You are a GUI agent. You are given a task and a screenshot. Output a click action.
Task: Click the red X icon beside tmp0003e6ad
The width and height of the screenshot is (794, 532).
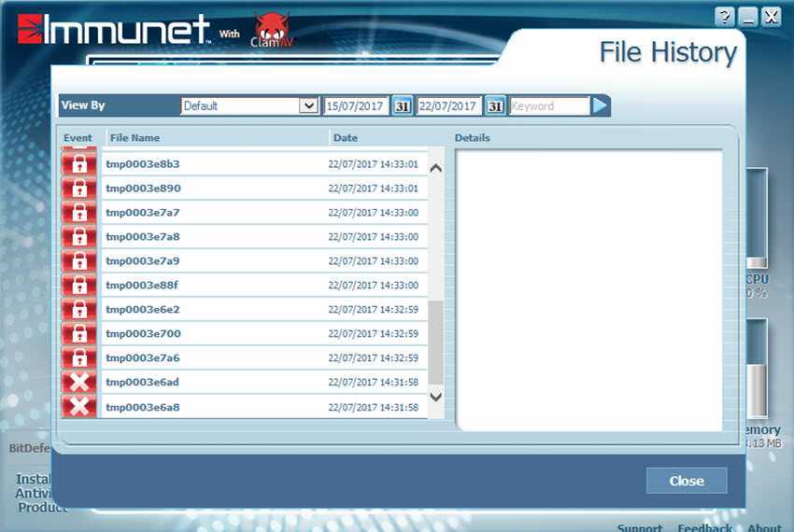pos(79,382)
